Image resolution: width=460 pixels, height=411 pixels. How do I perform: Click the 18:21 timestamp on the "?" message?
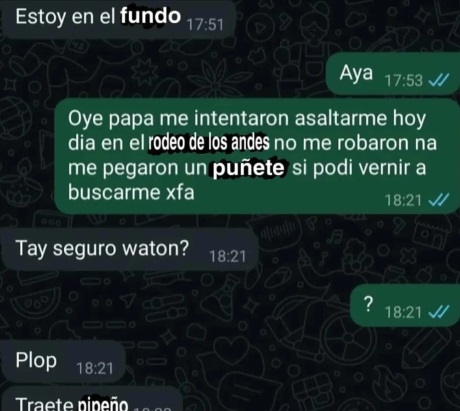(403, 312)
